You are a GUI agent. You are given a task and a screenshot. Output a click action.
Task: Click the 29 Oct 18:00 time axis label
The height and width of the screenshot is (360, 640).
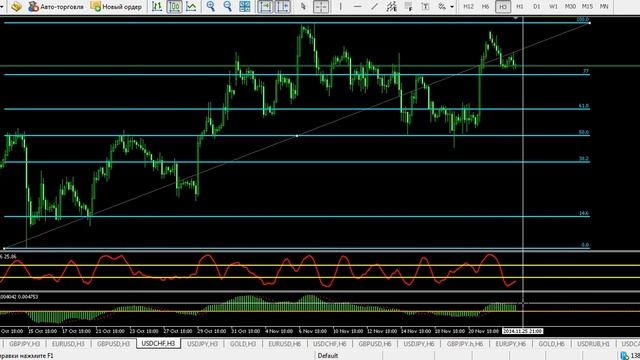(x=211, y=331)
